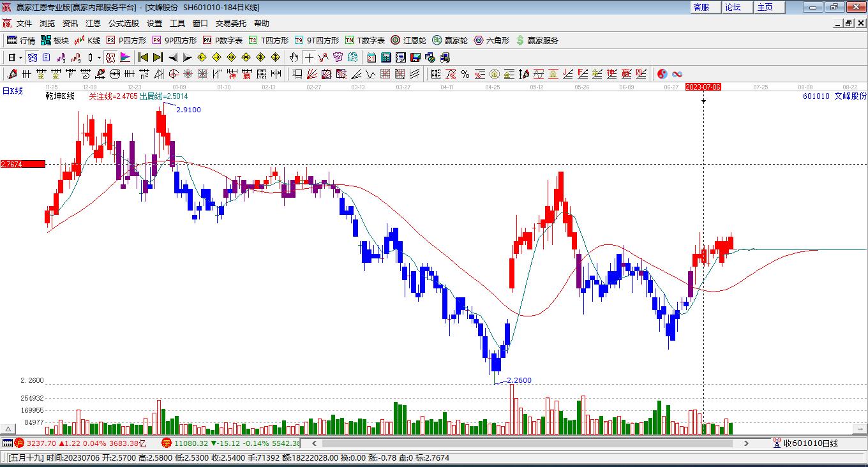Open the calculator icon

(x=385, y=57)
